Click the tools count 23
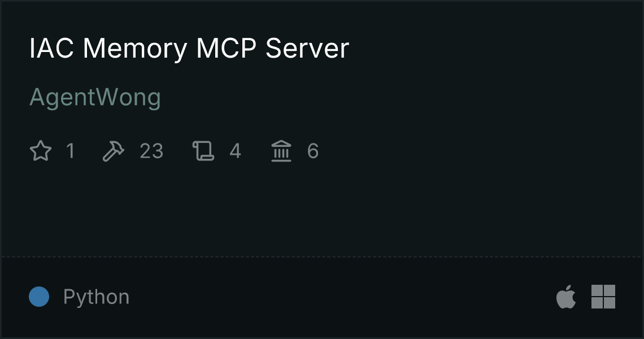The height and width of the screenshot is (339, 644). pos(151,151)
